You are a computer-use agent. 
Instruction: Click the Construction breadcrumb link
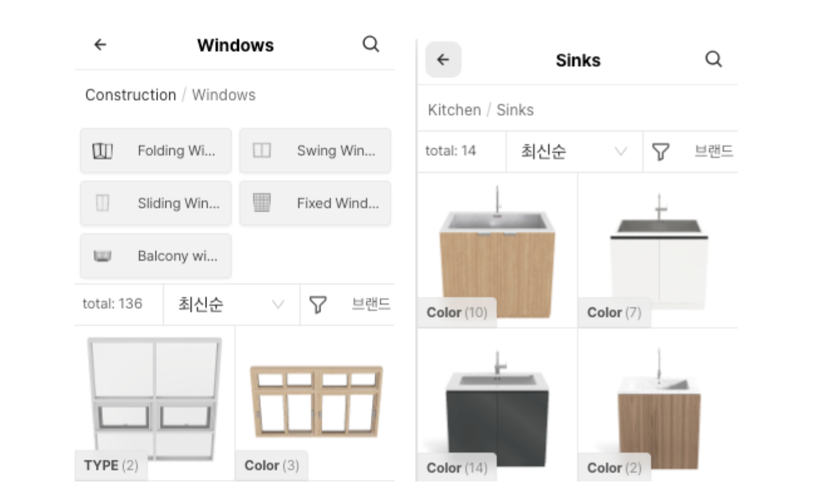tap(130, 95)
